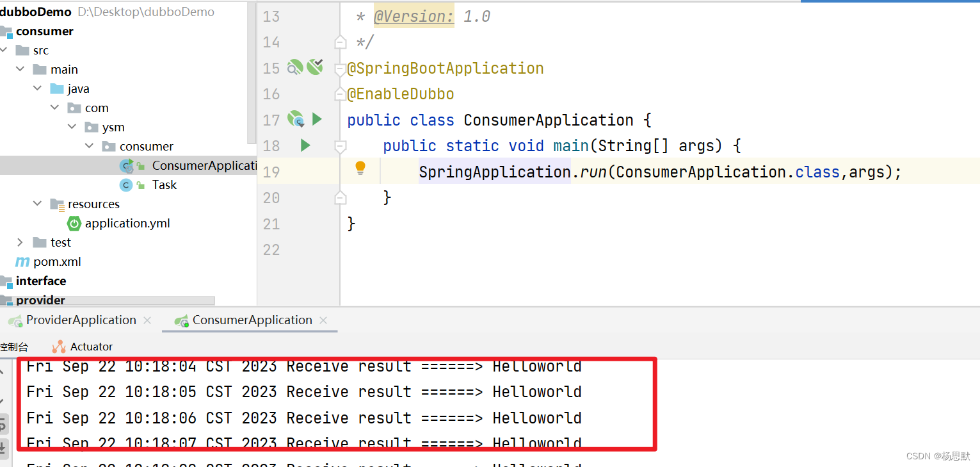Click the @Version: tag in comment
This screenshot has height=467, width=980.
pos(414,17)
